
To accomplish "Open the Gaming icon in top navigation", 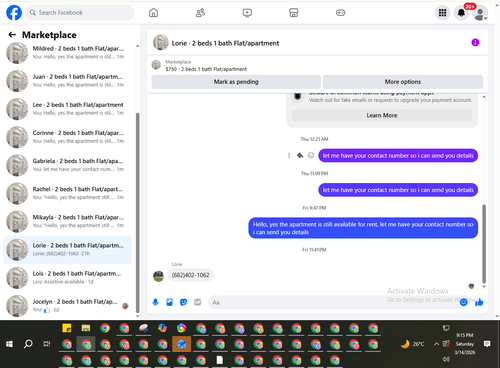I will tap(340, 13).
